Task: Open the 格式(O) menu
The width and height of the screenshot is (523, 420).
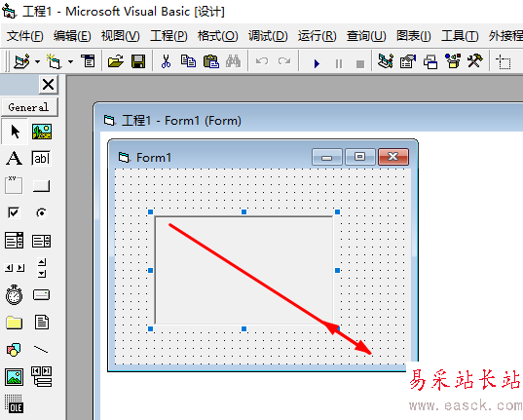Action: (218, 36)
